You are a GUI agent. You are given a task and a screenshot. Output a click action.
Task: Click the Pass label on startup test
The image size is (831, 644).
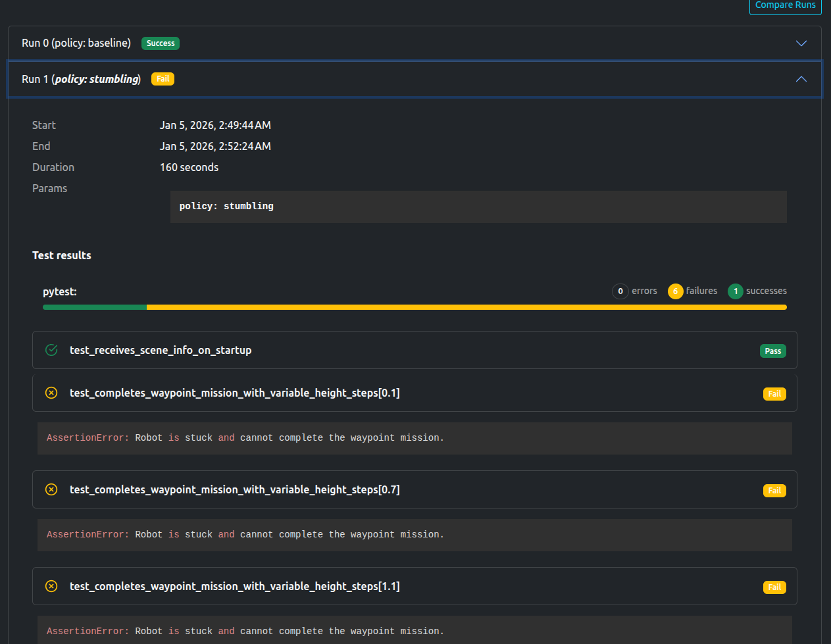772,351
